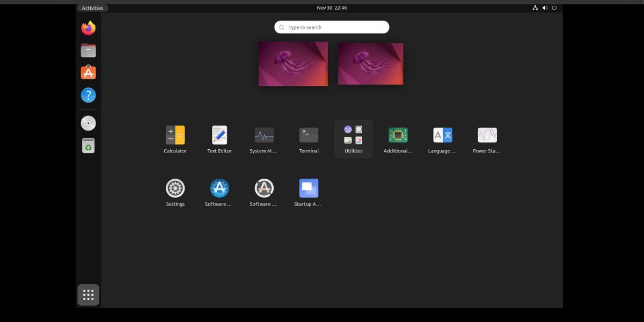Open Additional Drivers app
This screenshot has height=322, width=644.
coord(398,135)
